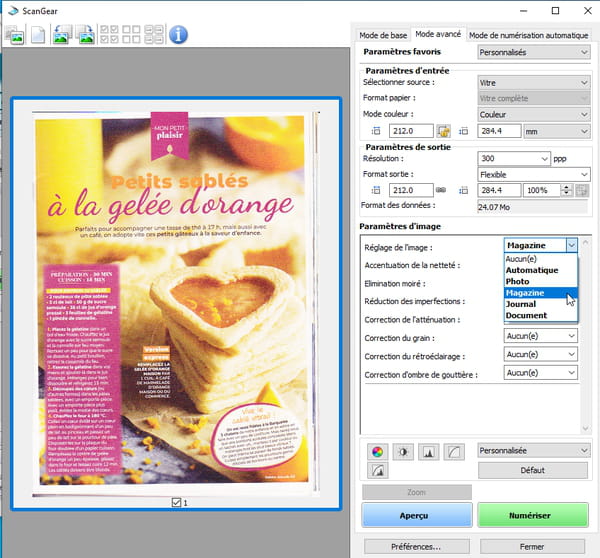The height and width of the screenshot is (558, 600).
Task: Click input width icon beside 212.0
Action: 376,131
